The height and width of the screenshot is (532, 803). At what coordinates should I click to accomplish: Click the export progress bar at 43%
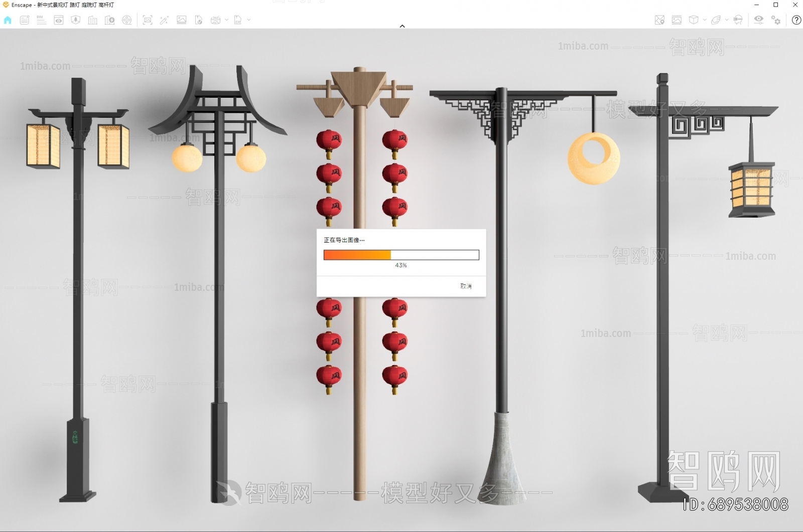401,255
